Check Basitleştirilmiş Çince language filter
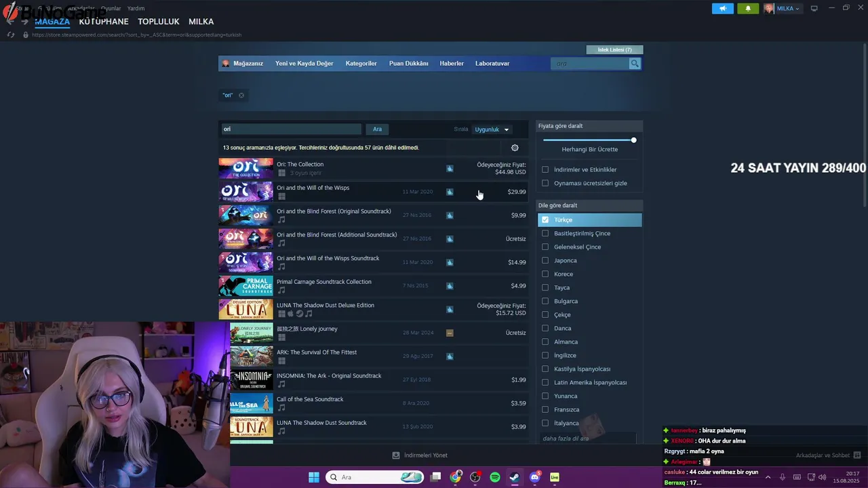This screenshot has width=868, height=488. pos(545,233)
